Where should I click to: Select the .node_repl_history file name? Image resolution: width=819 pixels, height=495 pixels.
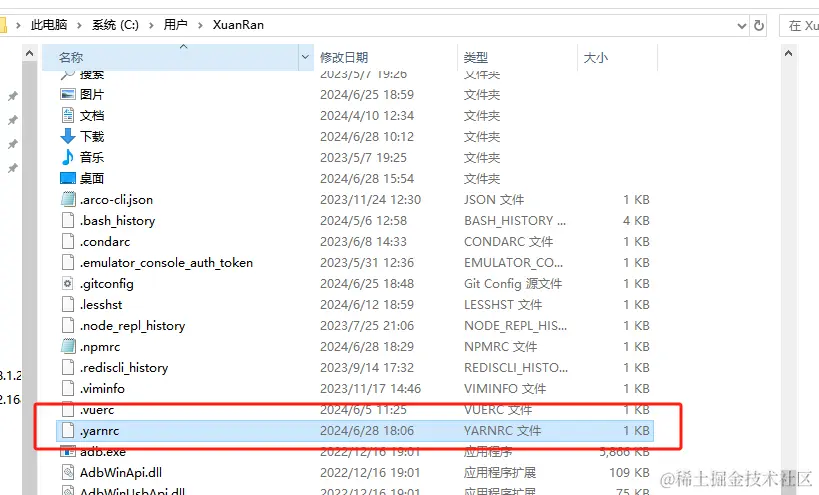(x=132, y=326)
